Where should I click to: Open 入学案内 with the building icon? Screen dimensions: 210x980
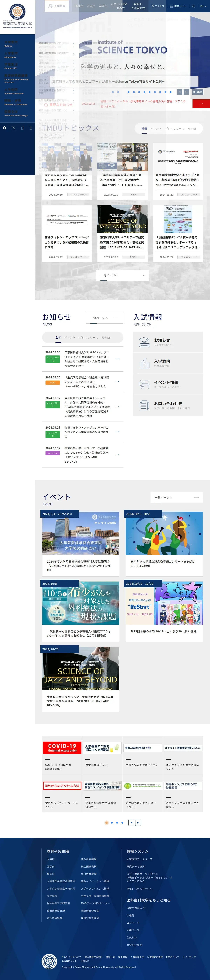pos(168,363)
